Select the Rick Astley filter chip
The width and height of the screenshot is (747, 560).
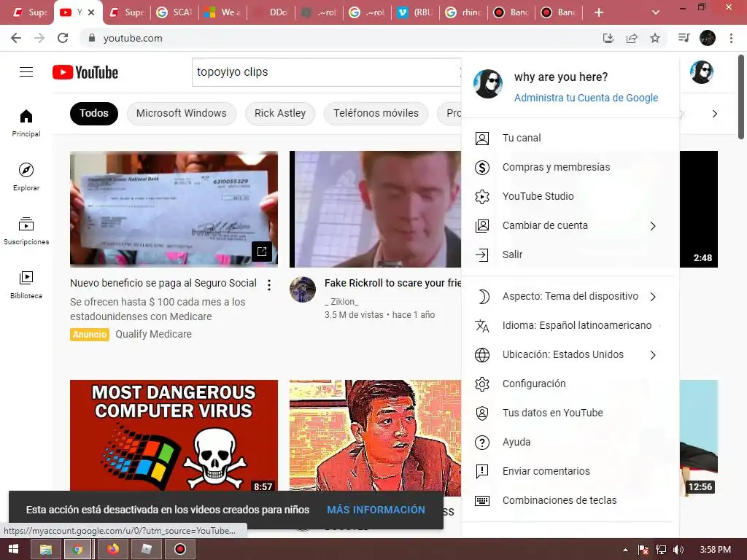click(280, 113)
